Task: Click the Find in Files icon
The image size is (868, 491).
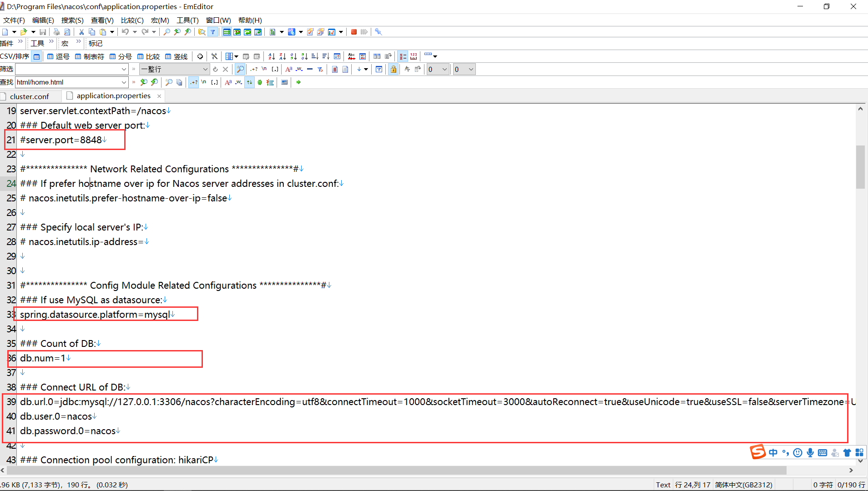Action: [x=202, y=32]
